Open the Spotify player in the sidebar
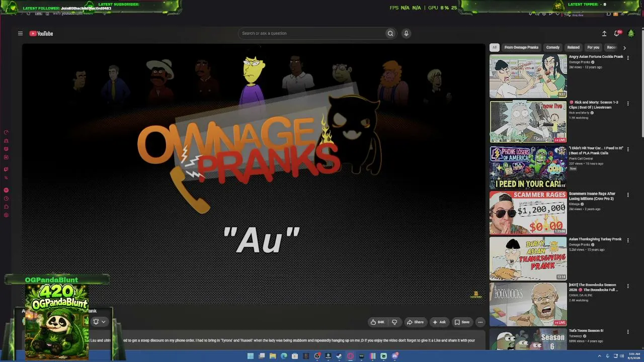 (x=6, y=190)
